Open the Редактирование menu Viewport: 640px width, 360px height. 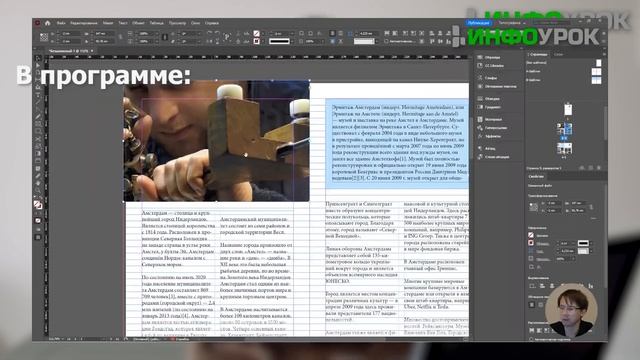coord(84,23)
